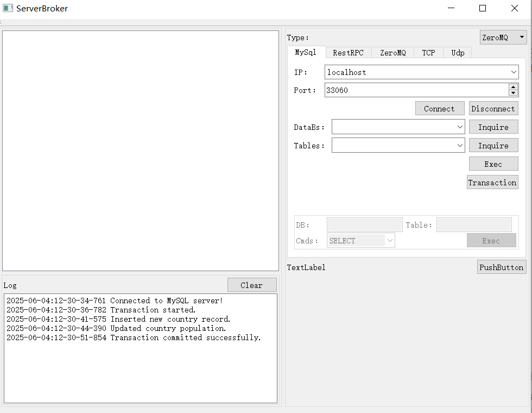
Task: Click the log line 'Transaction started.'
Action: click(101, 310)
